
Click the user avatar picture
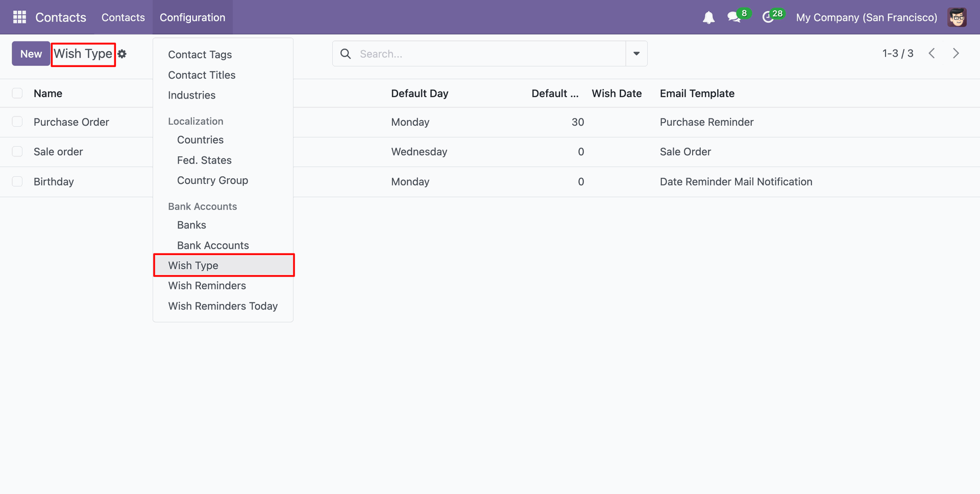point(957,17)
